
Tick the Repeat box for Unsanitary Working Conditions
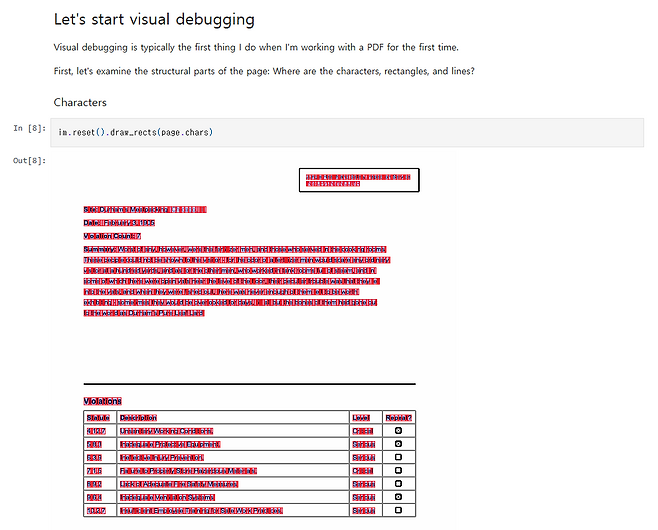(398, 431)
